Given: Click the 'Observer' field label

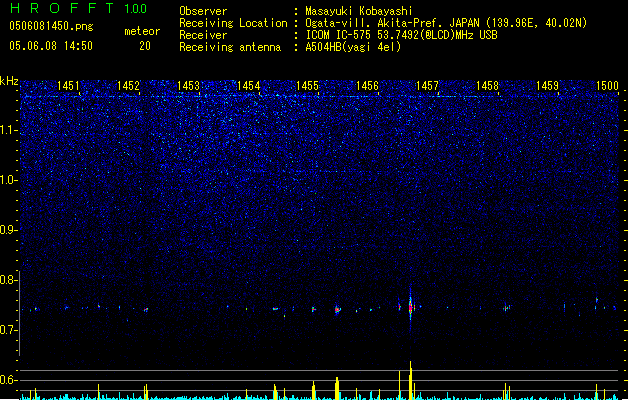Looking at the screenshot, I should pos(203,11).
